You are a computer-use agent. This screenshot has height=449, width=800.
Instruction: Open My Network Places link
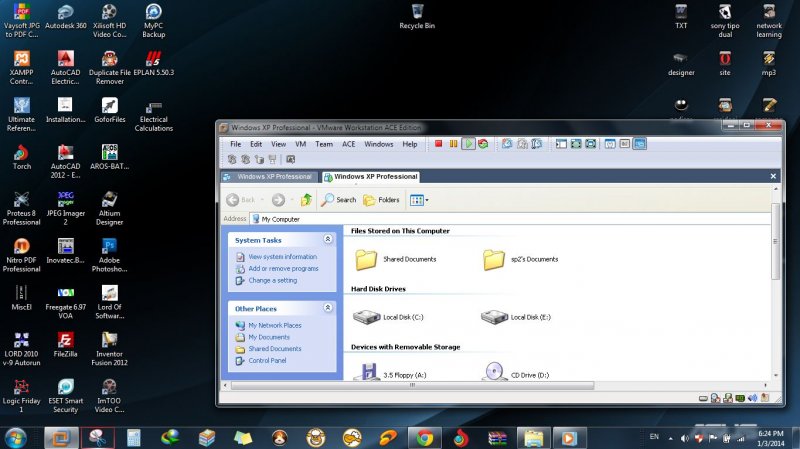(274, 325)
